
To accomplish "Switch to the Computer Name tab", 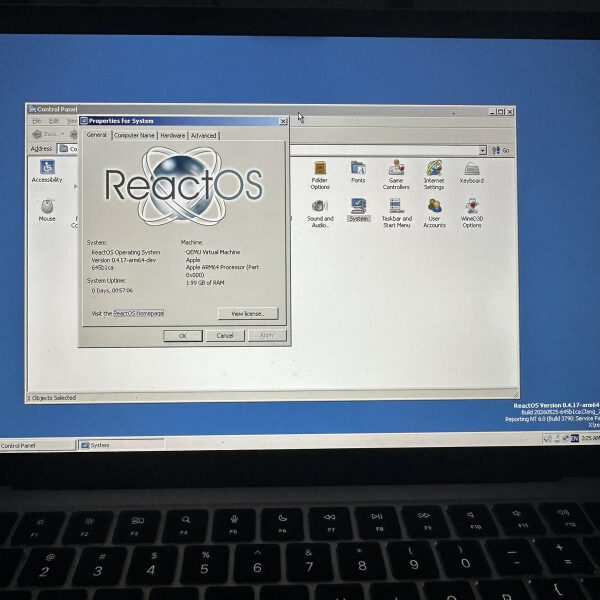I will pyautogui.click(x=134, y=135).
